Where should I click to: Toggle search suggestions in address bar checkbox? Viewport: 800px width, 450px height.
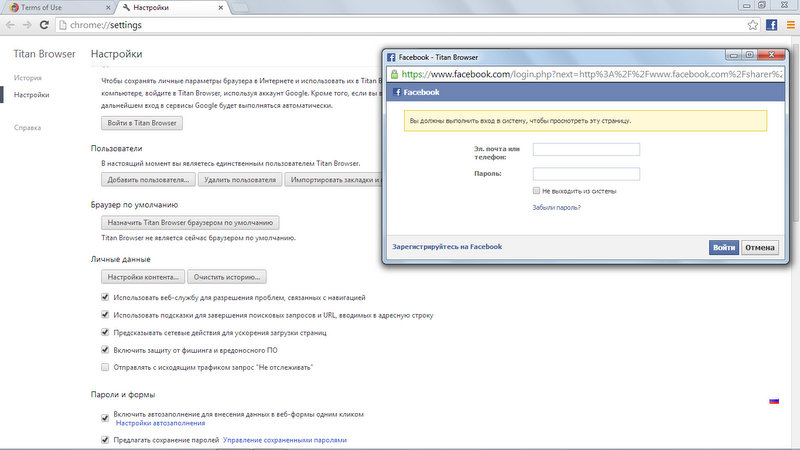105,315
